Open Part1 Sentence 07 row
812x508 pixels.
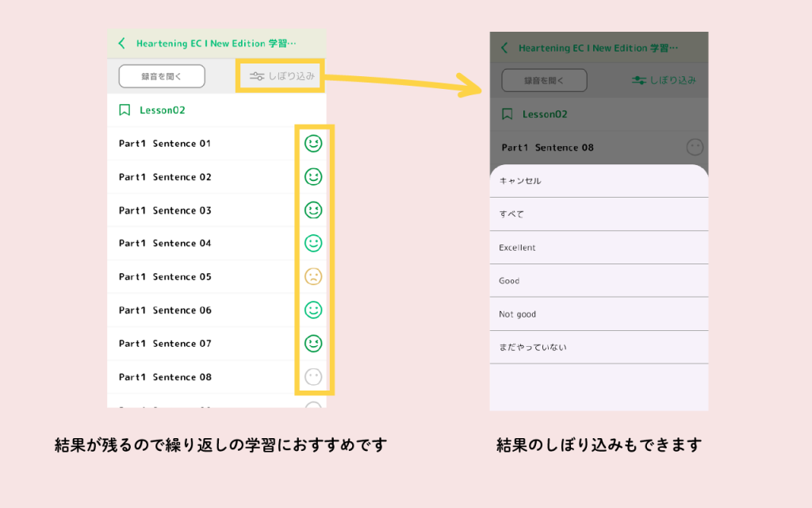coord(216,343)
